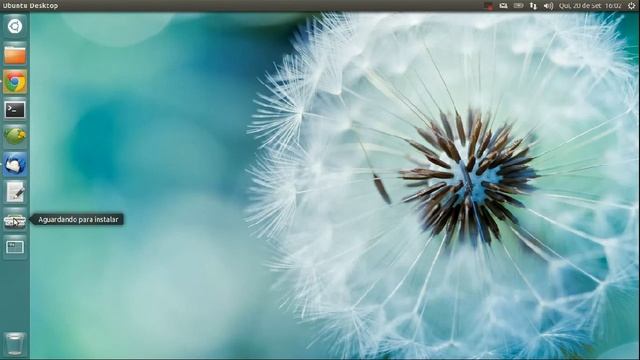The width and height of the screenshot is (640, 360).
Task: Launch Thunderbird mail from the launcher
Action: tap(15, 164)
